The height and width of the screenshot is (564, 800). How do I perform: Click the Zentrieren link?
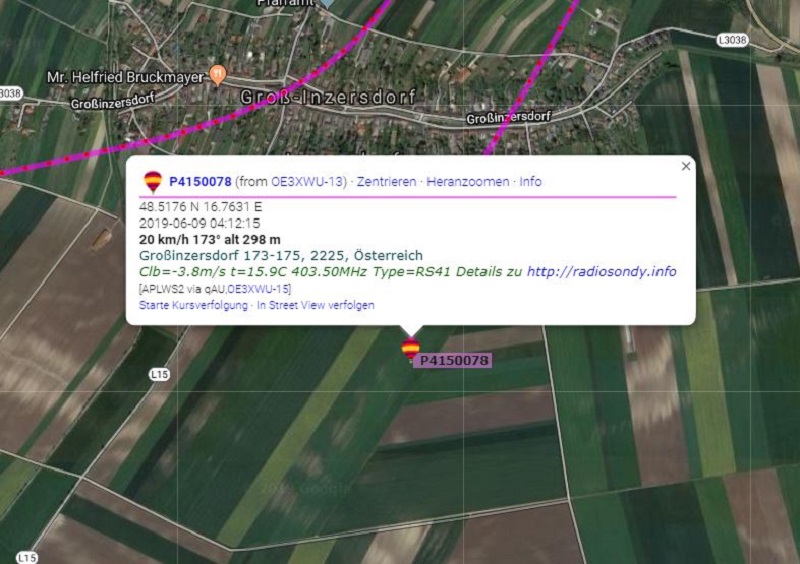tap(386, 182)
